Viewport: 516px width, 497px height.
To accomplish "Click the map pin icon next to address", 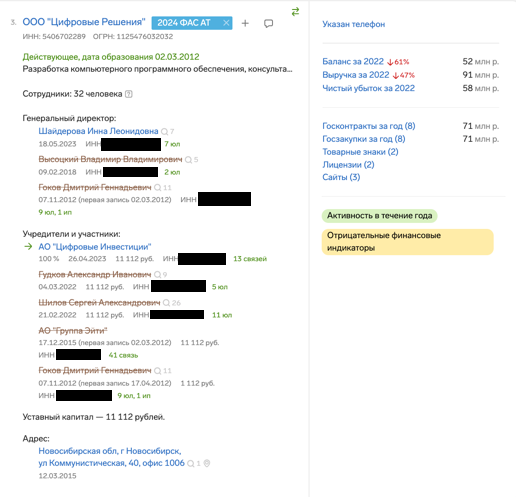I will click(x=207, y=463).
